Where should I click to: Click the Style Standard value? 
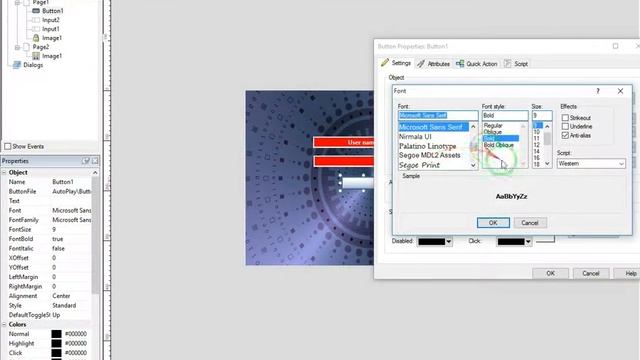(x=64, y=306)
